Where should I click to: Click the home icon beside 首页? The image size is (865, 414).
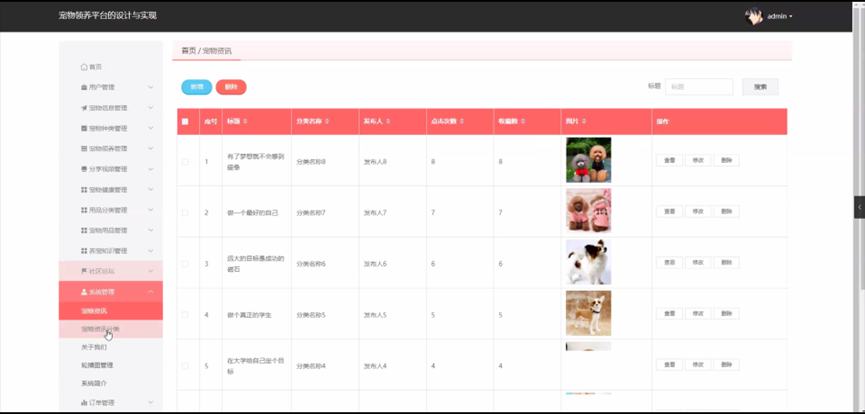[84, 67]
